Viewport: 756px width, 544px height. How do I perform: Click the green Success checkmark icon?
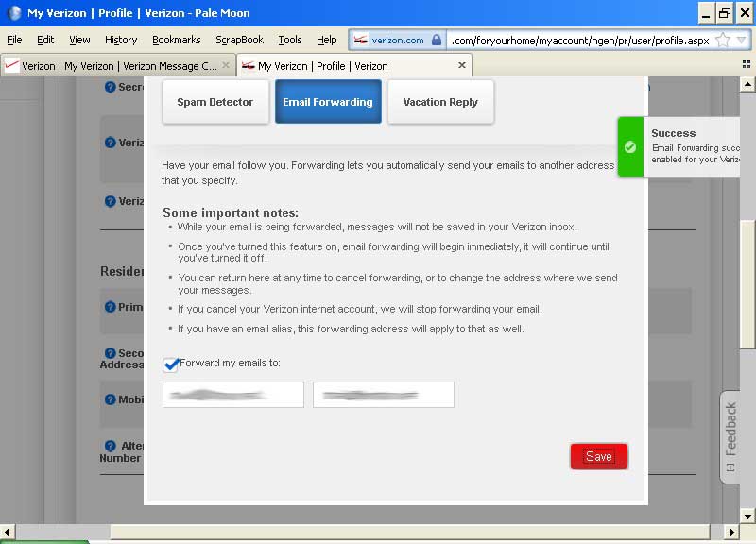(629, 147)
